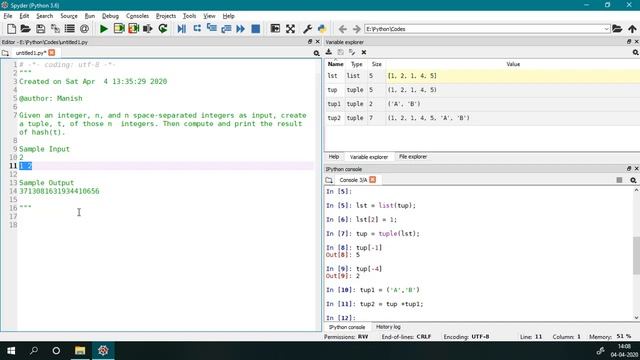This screenshot has width=640, height=360.
Task: Open the Consoles menu
Action: point(137,16)
